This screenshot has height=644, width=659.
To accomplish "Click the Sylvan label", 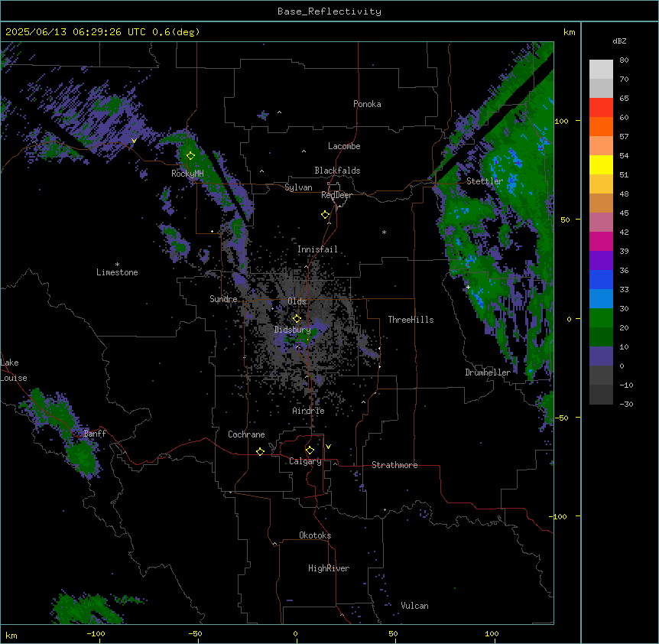I will [298, 187].
